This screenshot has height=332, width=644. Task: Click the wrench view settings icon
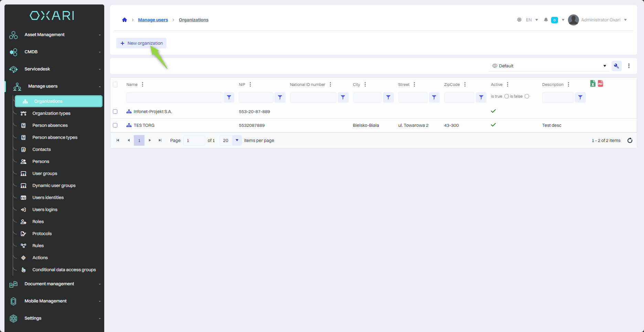point(616,66)
